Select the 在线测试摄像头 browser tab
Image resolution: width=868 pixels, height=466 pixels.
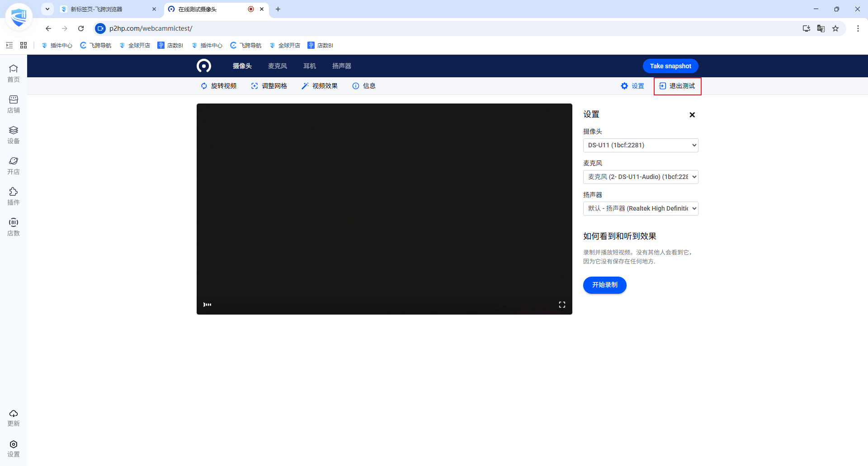pos(216,9)
